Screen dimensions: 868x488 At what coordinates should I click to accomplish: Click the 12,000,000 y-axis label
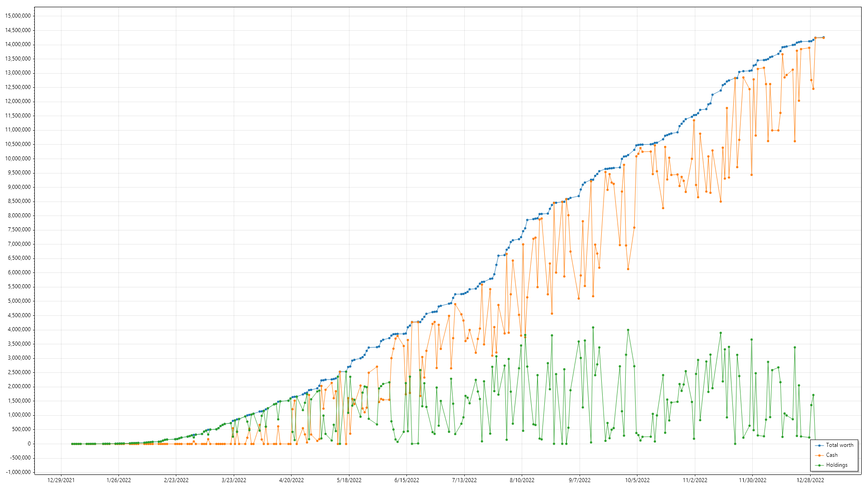(18, 101)
